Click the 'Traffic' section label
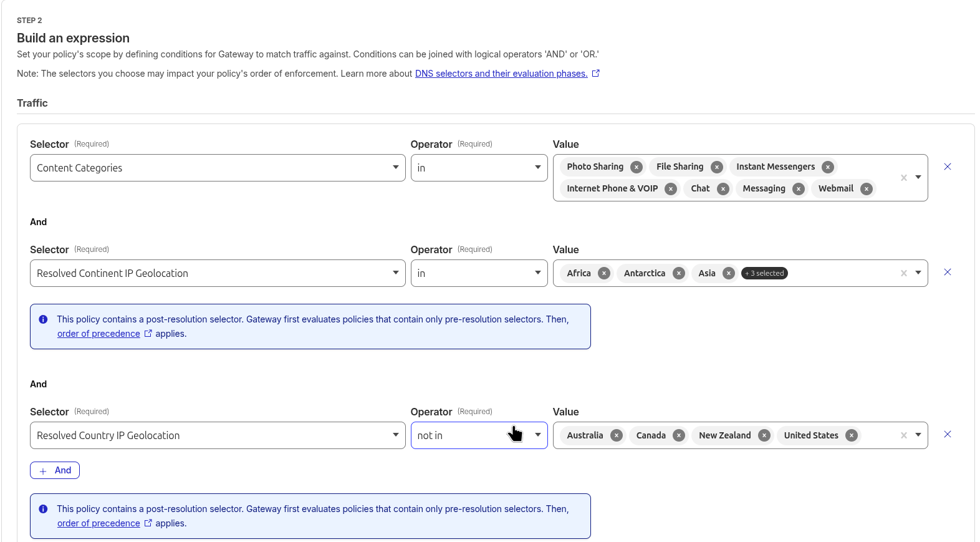This screenshot has height=542, width=980. point(32,103)
